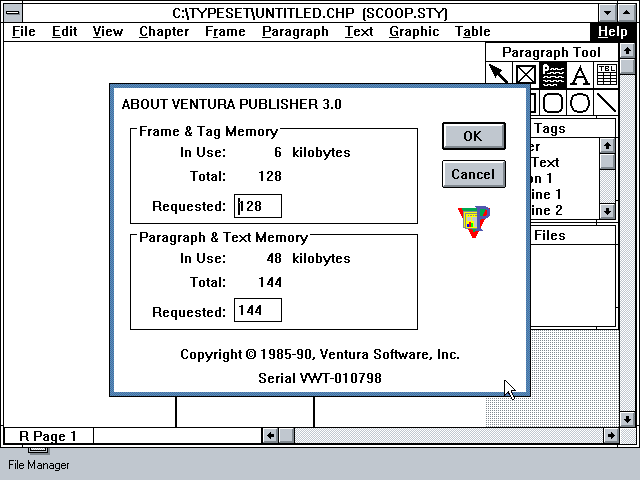Click the title bar C:\TYPESET\UNTITLED.CHP

(310, 13)
